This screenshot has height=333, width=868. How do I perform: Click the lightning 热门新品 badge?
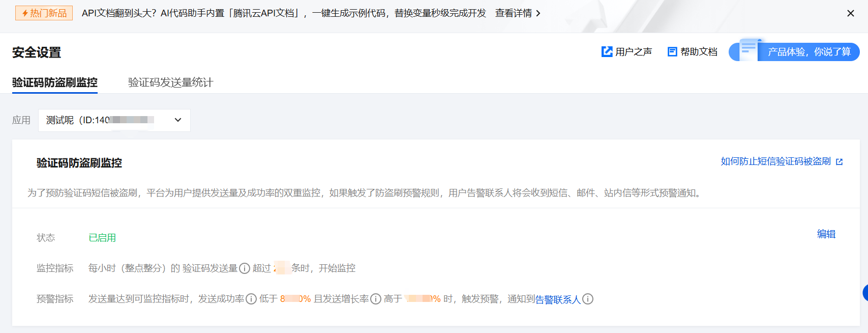pos(44,13)
